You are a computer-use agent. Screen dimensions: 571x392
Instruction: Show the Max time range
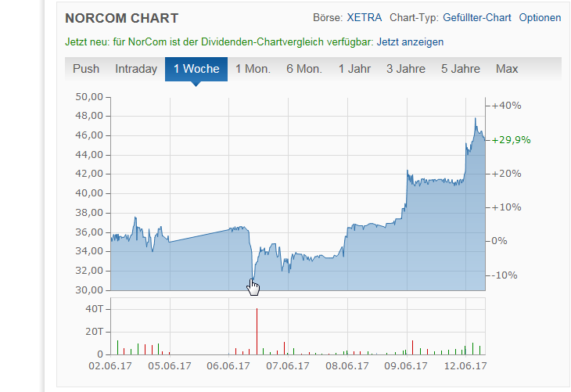click(x=507, y=69)
